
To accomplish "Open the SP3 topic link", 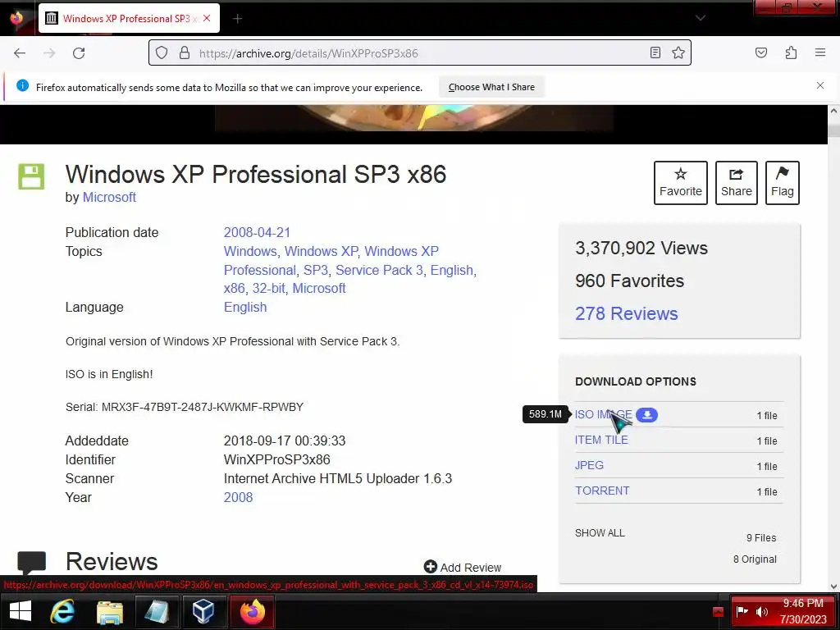I will [x=316, y=270].
